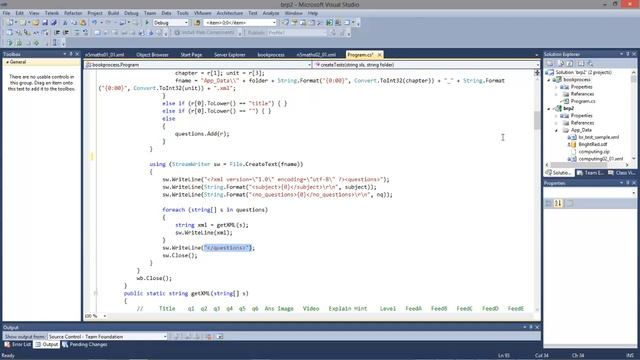The height and width of the screenshot is (360, 640).
Task: Collapse the bcp2 project node
Action: tap(549, 109)
